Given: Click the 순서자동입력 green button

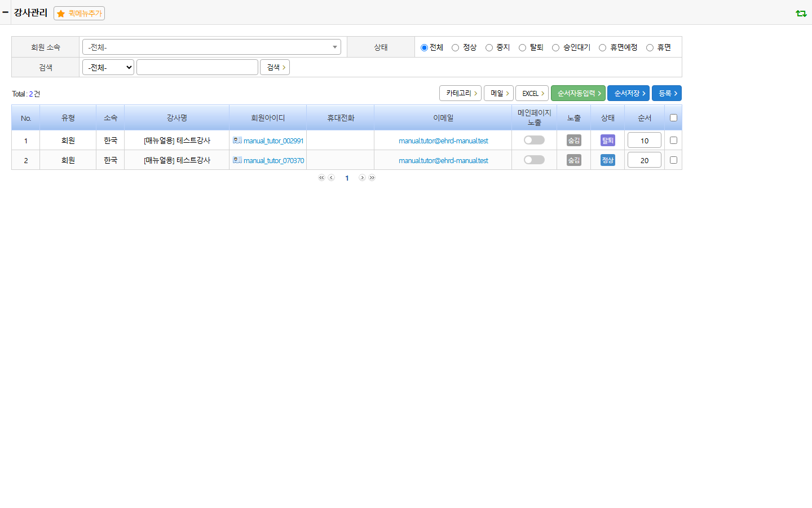Looking at the screenshot, I should click(x=578, y=93).
